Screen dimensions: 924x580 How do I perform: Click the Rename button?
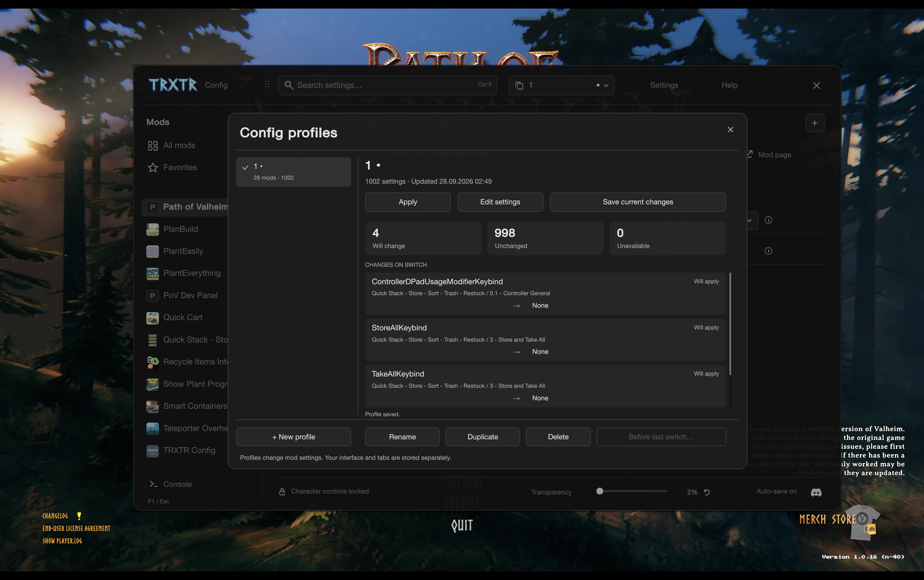pyautogui.click(x=402, y=437)
